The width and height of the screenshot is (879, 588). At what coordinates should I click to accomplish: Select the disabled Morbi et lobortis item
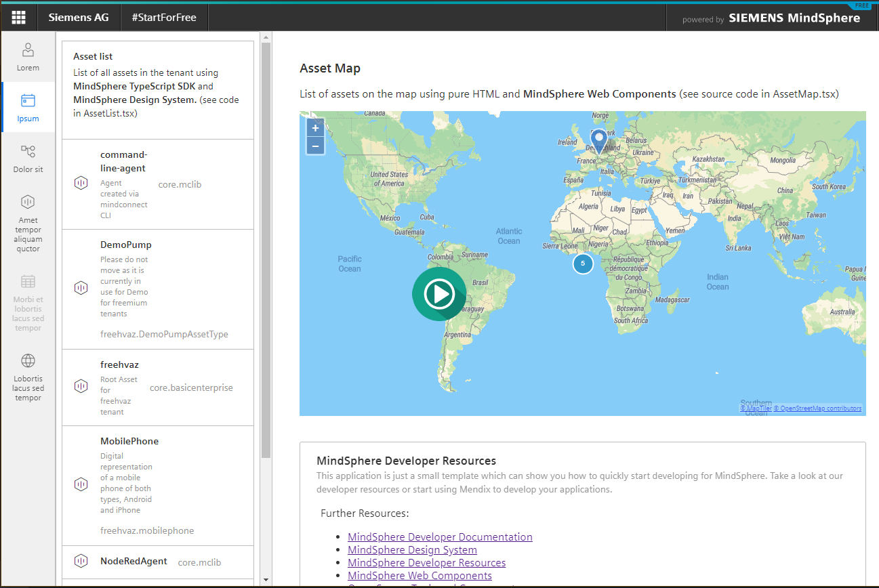tap(28, 301)
